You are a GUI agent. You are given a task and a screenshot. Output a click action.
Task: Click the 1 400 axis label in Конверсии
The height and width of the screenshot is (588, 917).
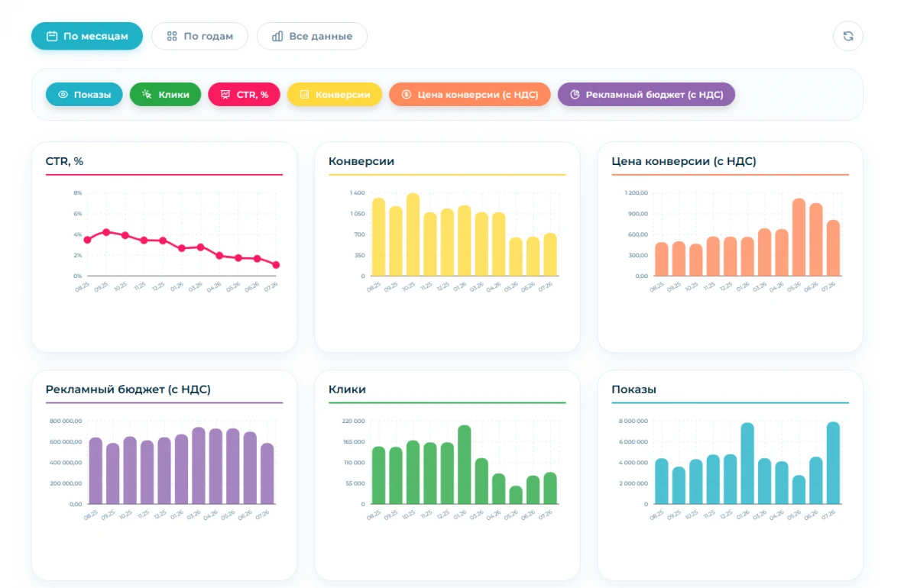[x=357, y=193]
